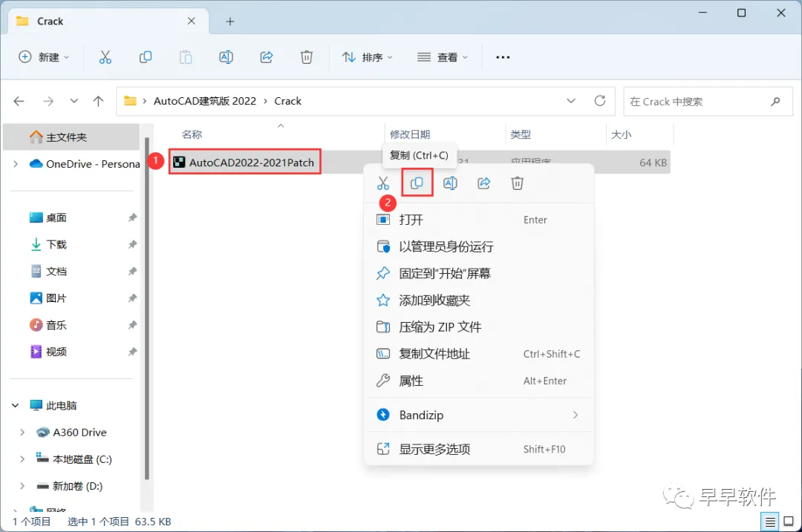This screenshot has width=802, height=532.
Task: Open the 排序 sort dropdown
Action: coord(368,57)
